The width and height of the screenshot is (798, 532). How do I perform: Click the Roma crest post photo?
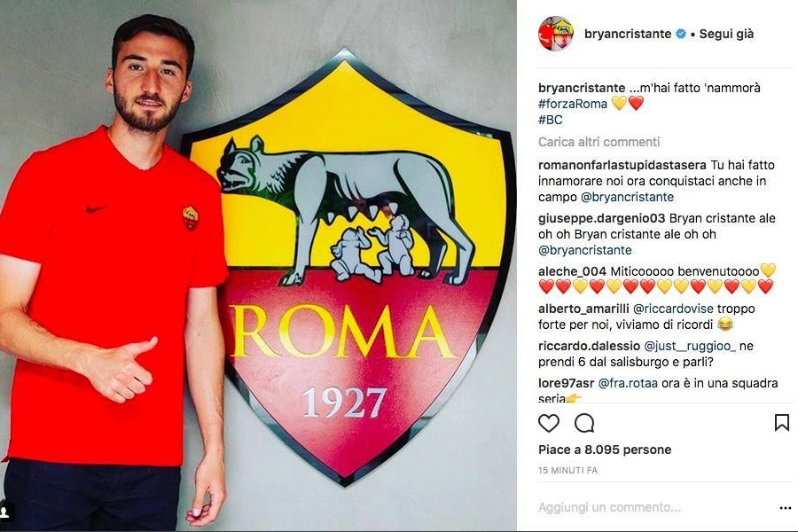pyautogui.click(x=258, y=266)
